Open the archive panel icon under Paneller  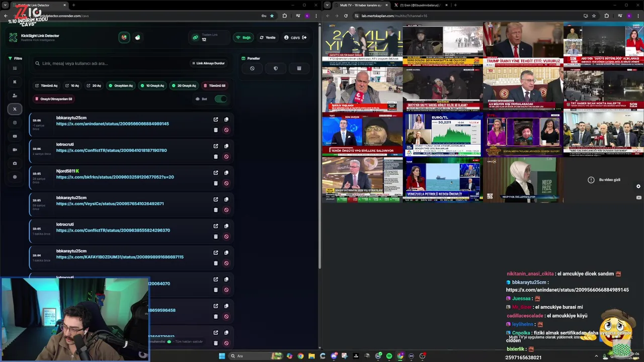tap(299, 68)
